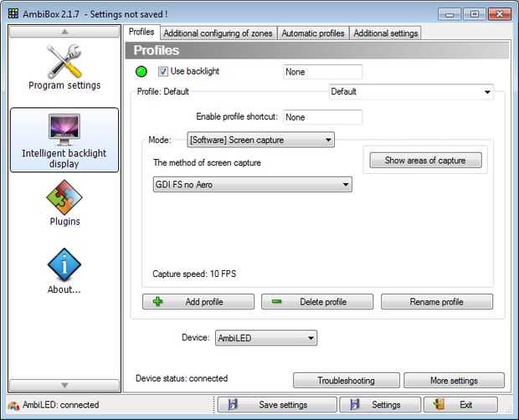Click the Enable profile shortcut field
Viewport: 519px width, 420px height.
[x=322, y=117]
